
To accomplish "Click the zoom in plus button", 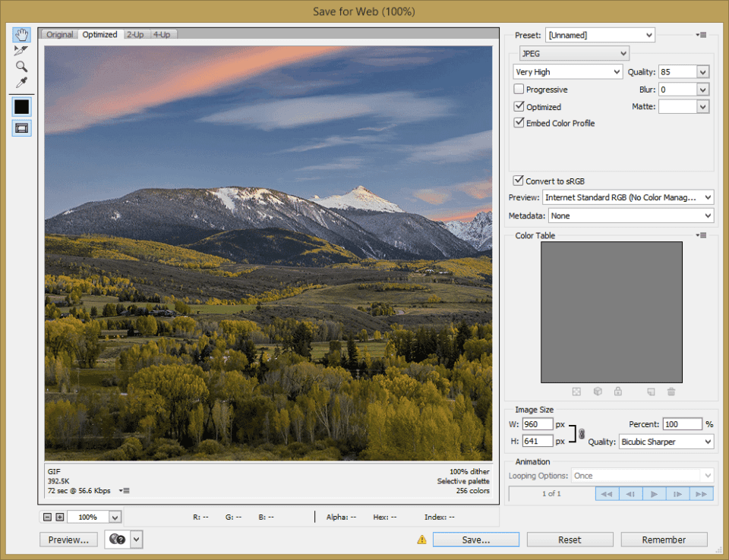I will [60, 517].
